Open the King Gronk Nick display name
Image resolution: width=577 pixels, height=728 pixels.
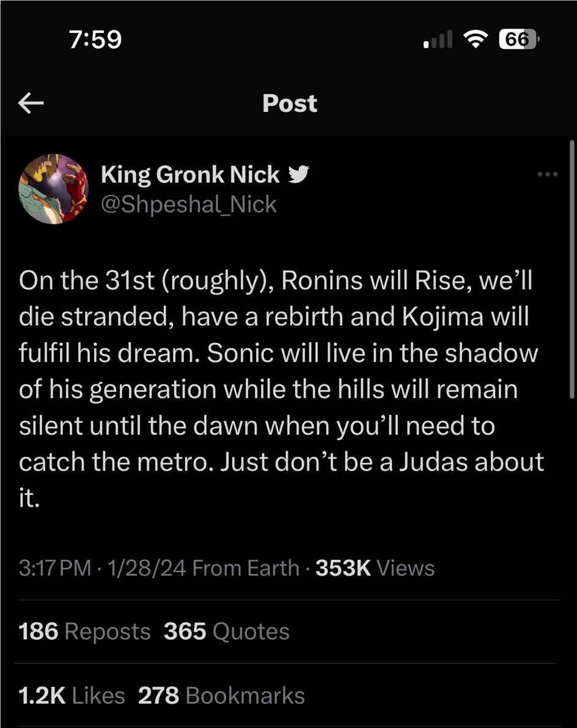click(x=190, y=175)
